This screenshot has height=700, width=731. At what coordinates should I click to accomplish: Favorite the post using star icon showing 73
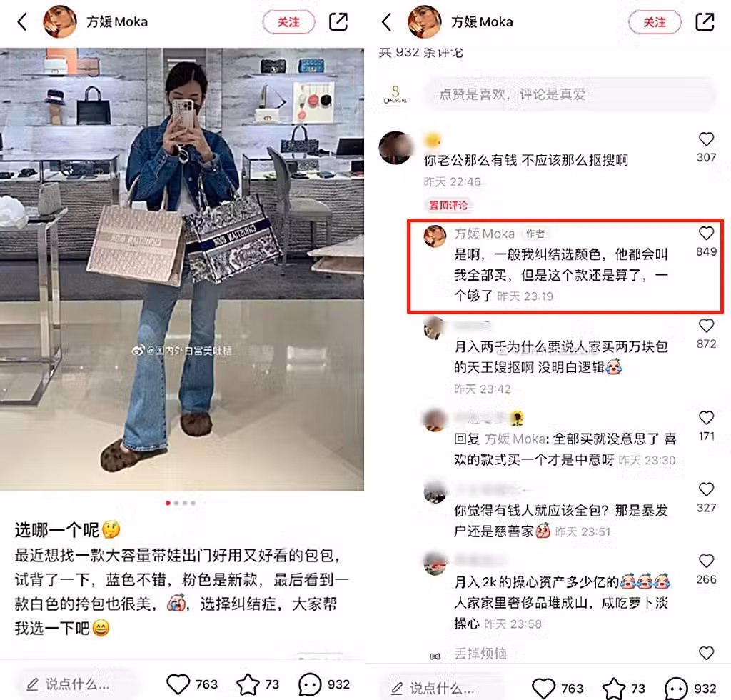tap(248, 684)
